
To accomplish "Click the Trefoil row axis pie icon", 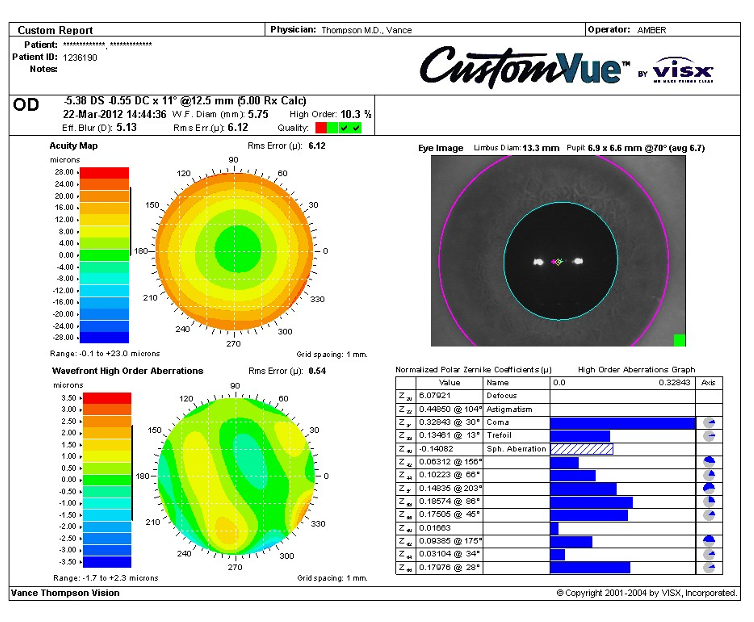I will [x=709, y=436].
